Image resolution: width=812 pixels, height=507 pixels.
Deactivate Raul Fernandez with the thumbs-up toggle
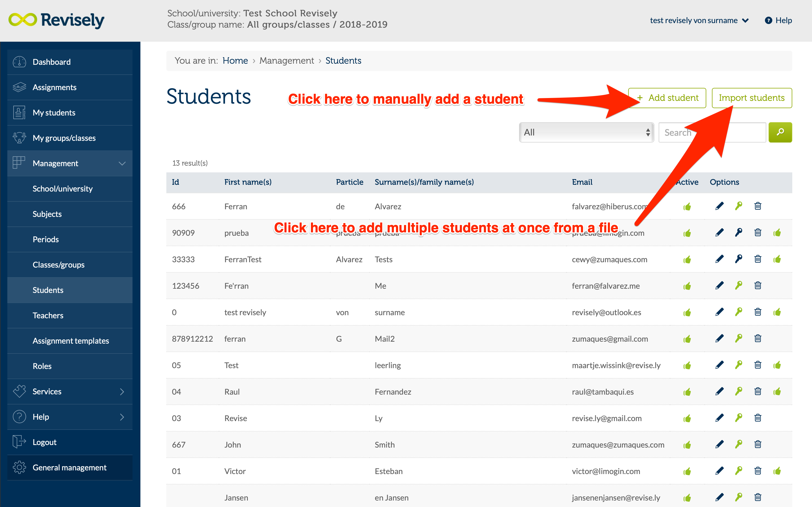(x=687, y=391)
